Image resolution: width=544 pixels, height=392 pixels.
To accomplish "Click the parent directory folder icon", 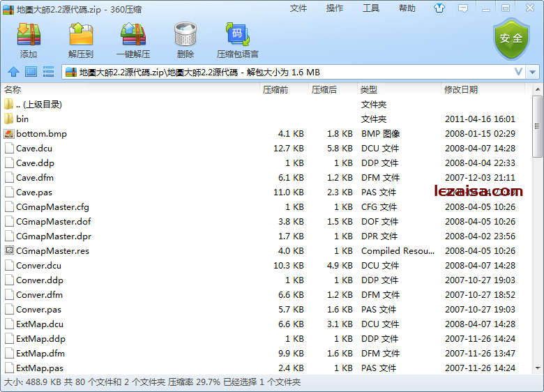I will click(9, 104).
